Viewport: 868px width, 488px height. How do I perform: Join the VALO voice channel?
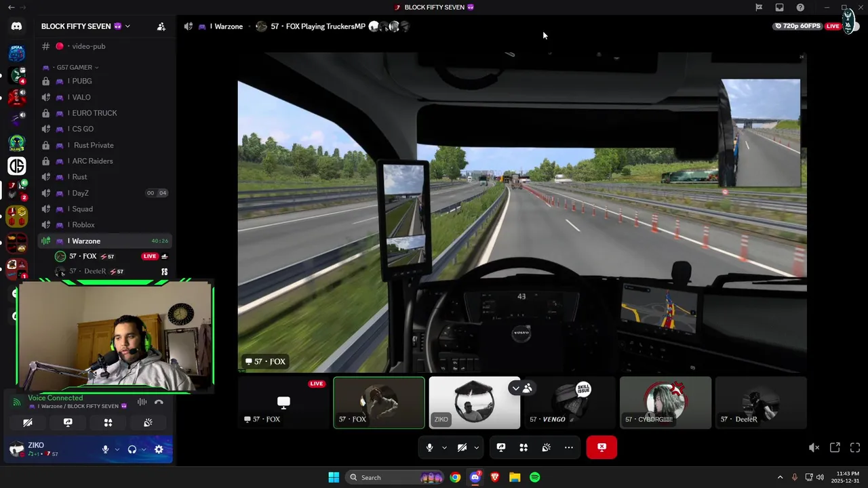coord(105,98)
